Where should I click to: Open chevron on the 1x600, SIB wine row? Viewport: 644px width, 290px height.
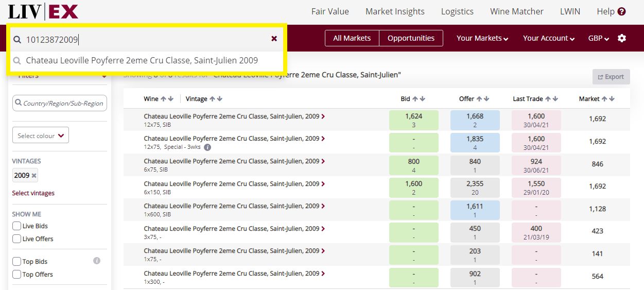pyautogui.click(x=323, y=206)
